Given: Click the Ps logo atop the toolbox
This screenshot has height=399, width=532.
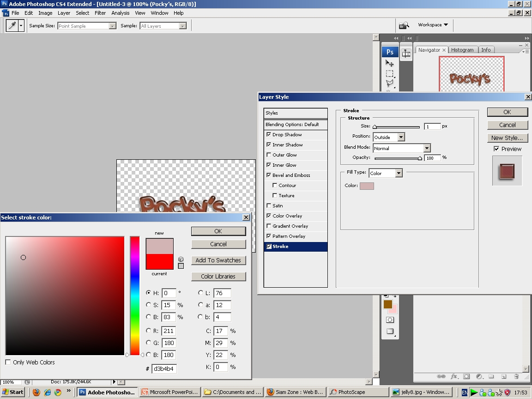Looking at the screenshot, I should pos(390,52).
